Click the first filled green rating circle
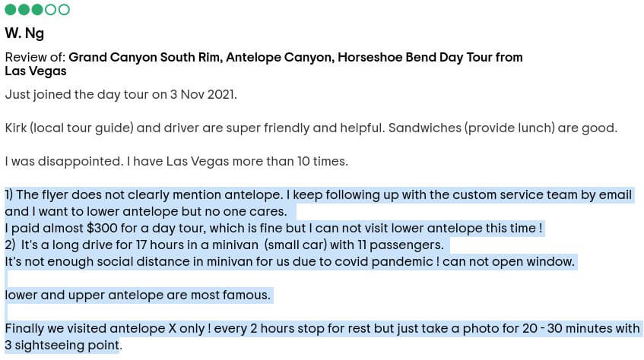The image size is (644, 360). [11, 10]
